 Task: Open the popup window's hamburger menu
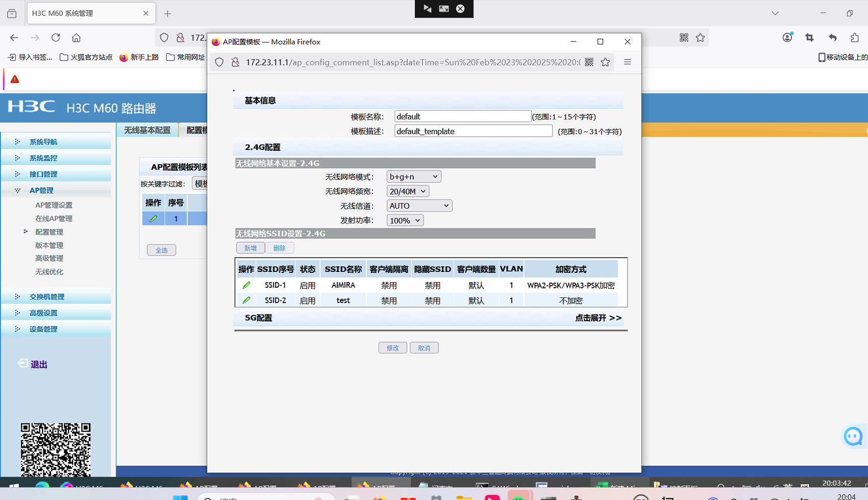point(628,62)
